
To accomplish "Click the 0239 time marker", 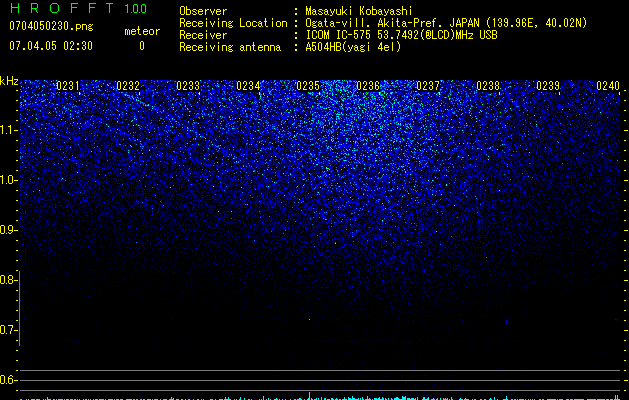I will click(x=548, y=86).
